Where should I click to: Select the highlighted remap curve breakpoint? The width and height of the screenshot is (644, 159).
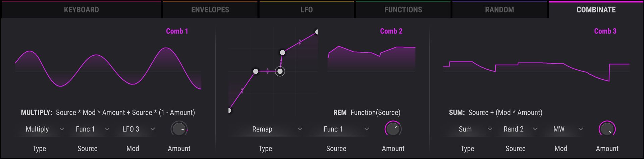(x=280, y=71)
